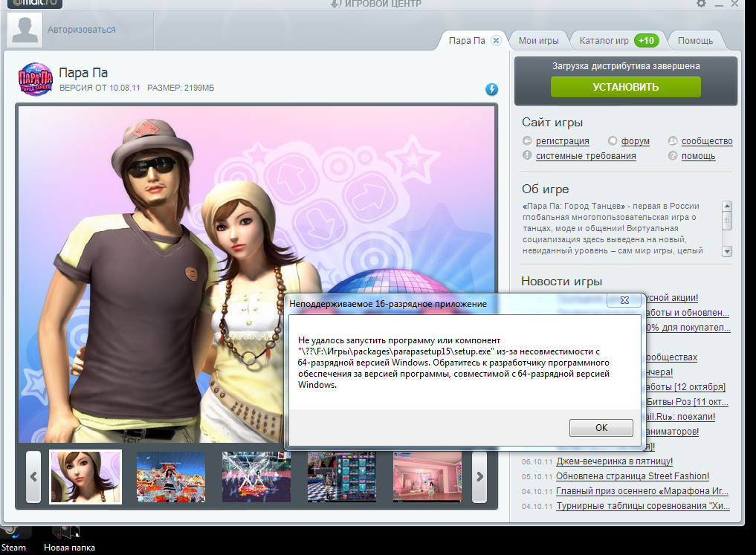Select the fourth thumbnail with checkered floor
This screenshot has width=756, height=555.
point(341,477)
